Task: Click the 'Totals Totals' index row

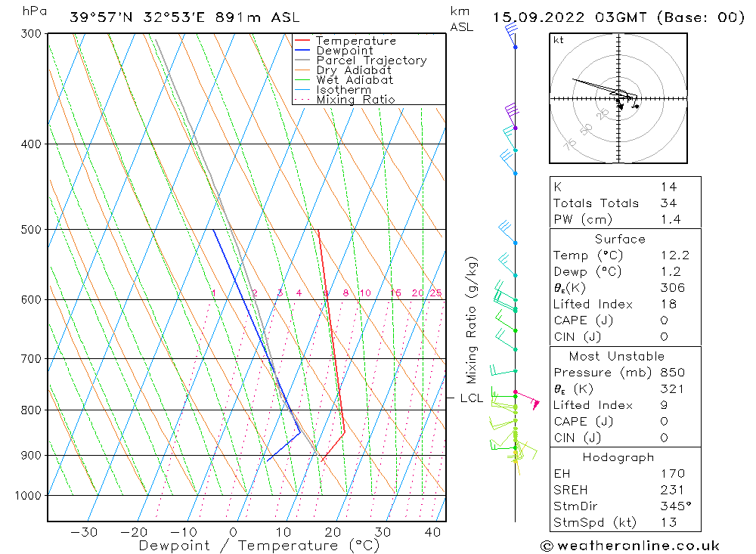Action: 625,203
